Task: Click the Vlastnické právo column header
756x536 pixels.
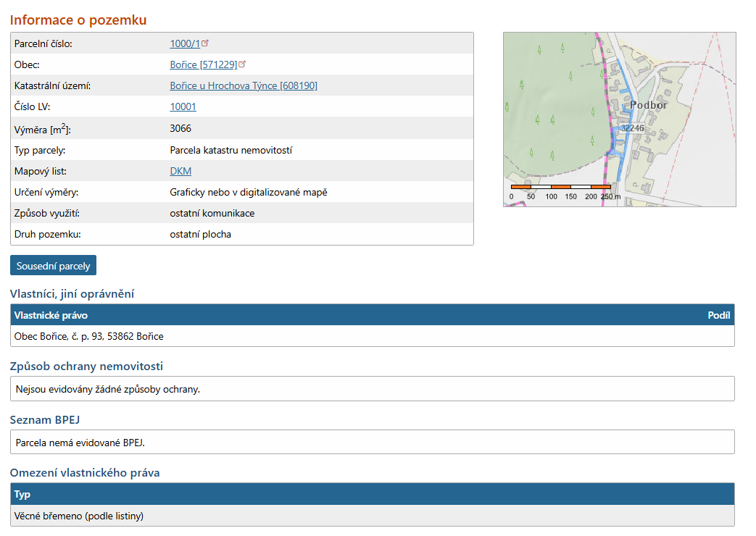Action: pyautogui.click(x=51, y=315)
